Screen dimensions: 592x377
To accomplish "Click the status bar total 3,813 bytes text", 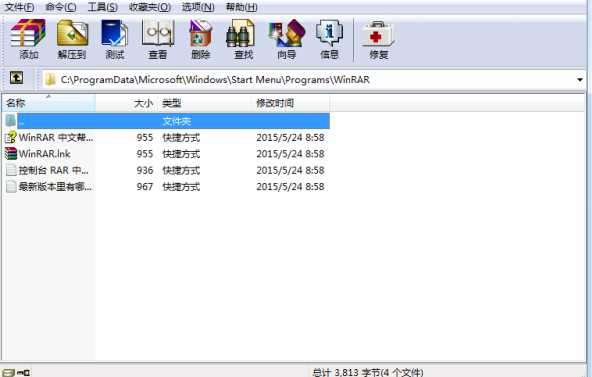I will pos(368,372).
